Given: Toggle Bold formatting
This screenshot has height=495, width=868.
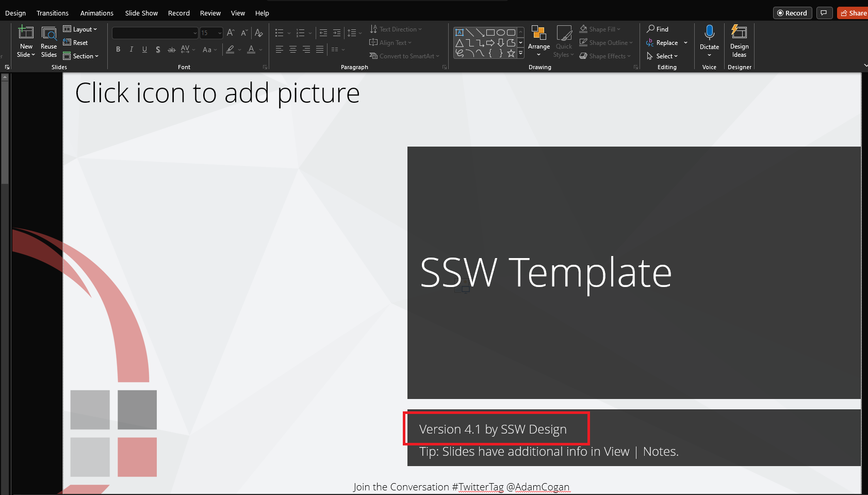Looking at the screenshot, I should click(118, 50).
